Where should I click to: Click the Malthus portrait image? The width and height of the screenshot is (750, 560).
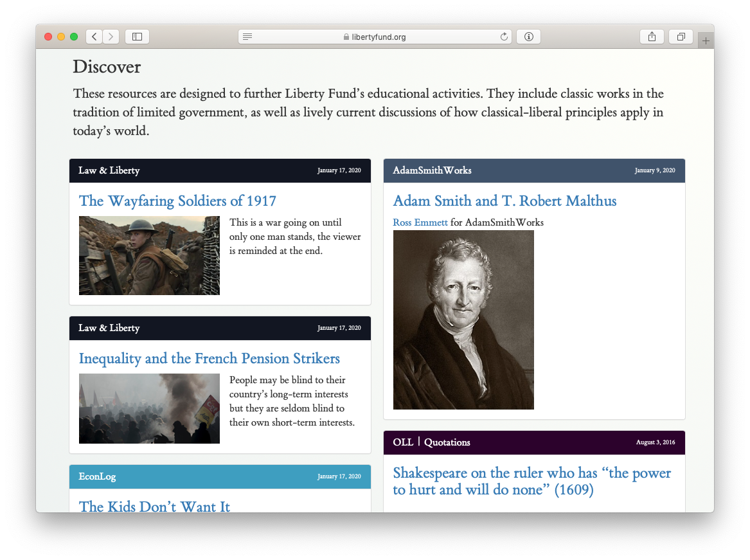pyautogui.click(x=463, y=320)
